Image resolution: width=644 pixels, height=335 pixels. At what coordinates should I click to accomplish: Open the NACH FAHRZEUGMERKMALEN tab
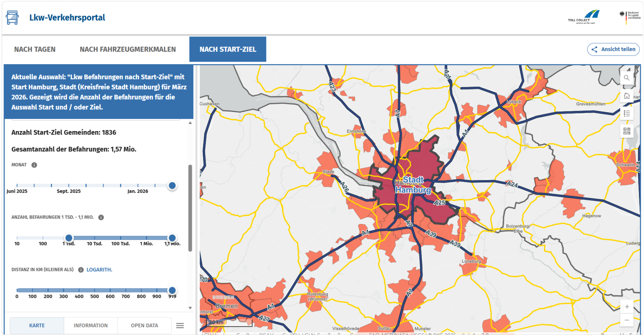tap(128, 49)
